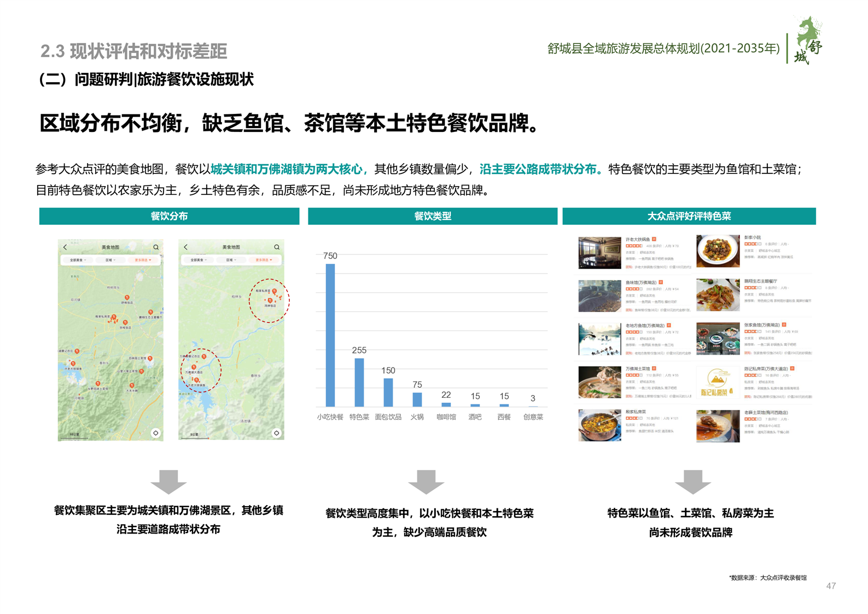Click the 陈记私房菜 logo thumbnail
The height and width of the screenshot is (614, 868).
click(x=717, y=382)
